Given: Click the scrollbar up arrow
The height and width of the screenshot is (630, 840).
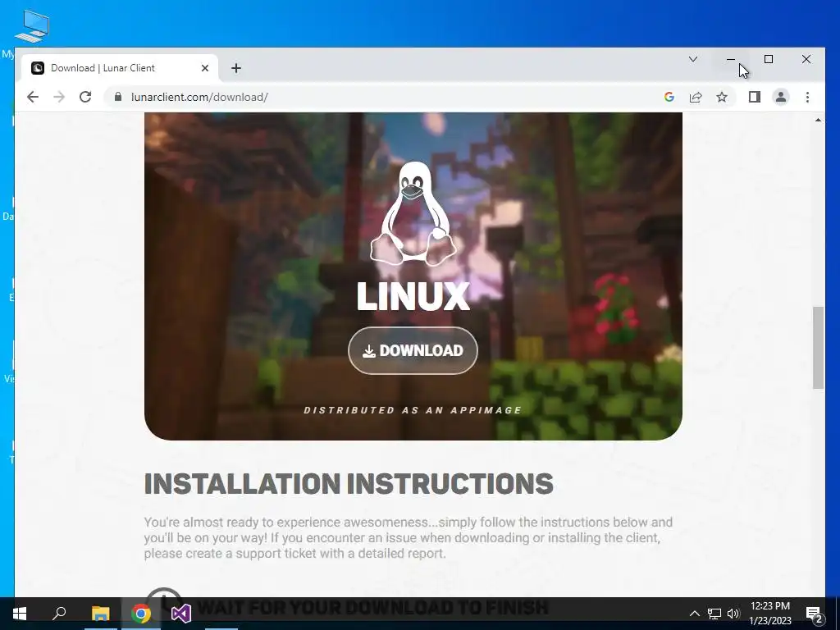Looking at the screenshot, I should (x=818, y=120).
